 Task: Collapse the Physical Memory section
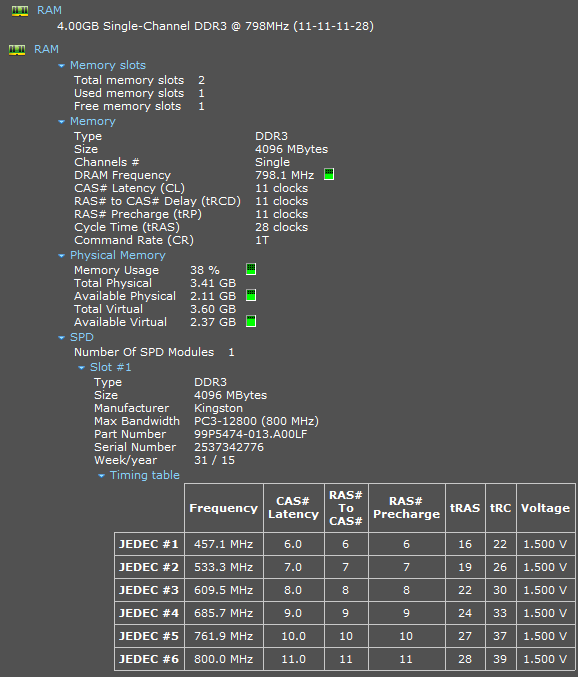coord(61,256)
